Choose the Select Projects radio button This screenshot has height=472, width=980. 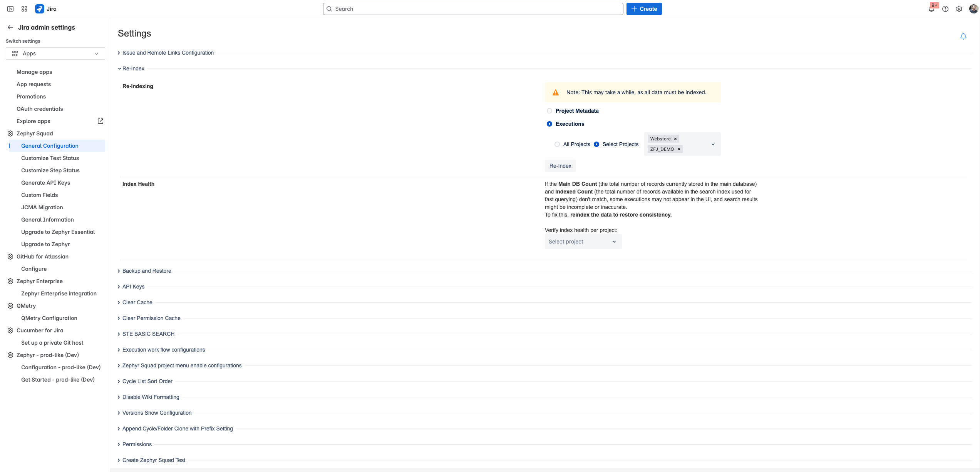point(596,144)
